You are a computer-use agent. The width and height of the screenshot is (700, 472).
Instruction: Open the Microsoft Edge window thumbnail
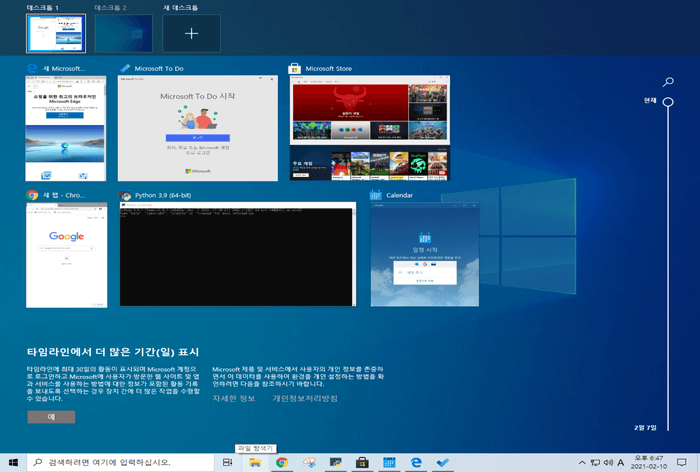[x=66, y=128]
